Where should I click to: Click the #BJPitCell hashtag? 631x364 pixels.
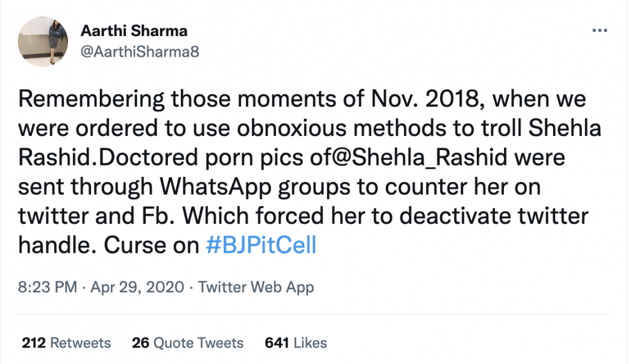point(261,245)
